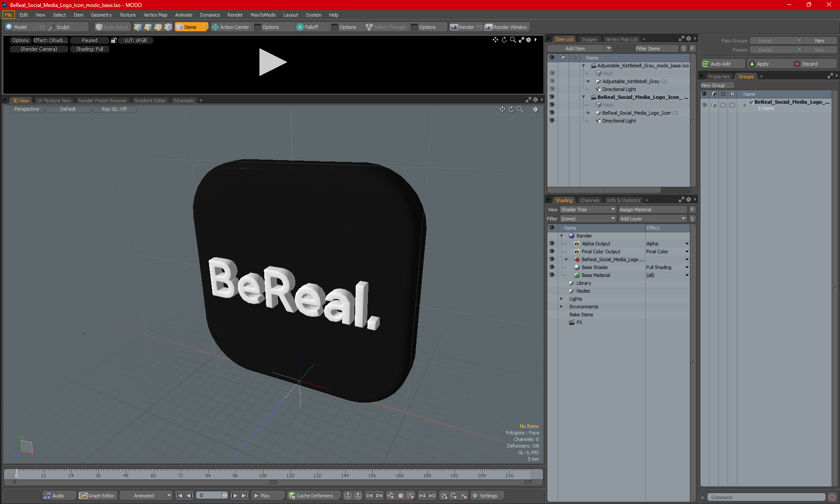Image resolution: width=840 pixels, height=504 pixels.
Task: Click the rotate view icon in 3D viewport
Action: (x=511, y=109)
